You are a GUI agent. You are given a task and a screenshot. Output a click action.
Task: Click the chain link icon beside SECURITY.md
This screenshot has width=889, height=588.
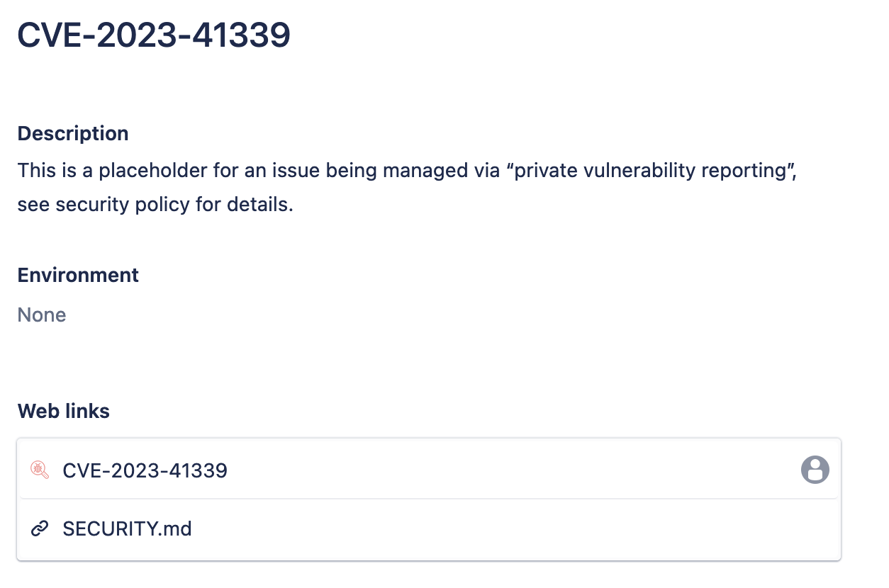click(x=40, y=528)
